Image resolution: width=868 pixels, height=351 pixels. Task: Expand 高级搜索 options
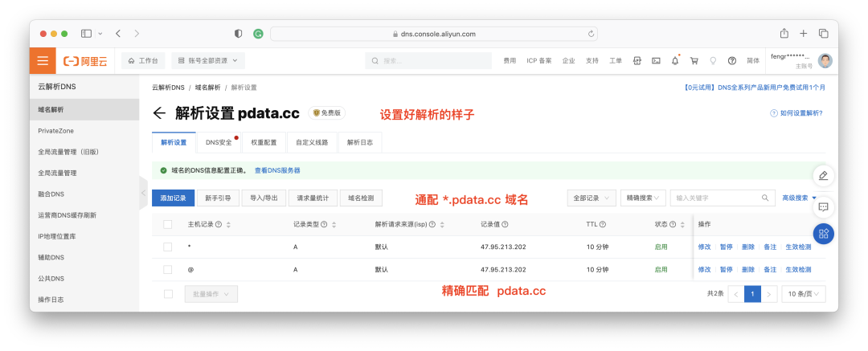pyautogui.click(x=800, y=198)
